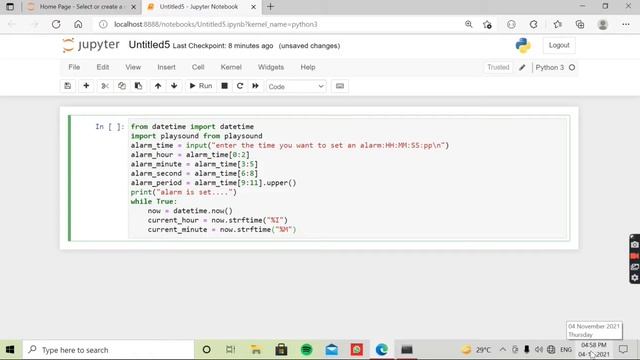Open the volume control in system tray
Viewport: 640px width, 360px height.
point(539,350)
